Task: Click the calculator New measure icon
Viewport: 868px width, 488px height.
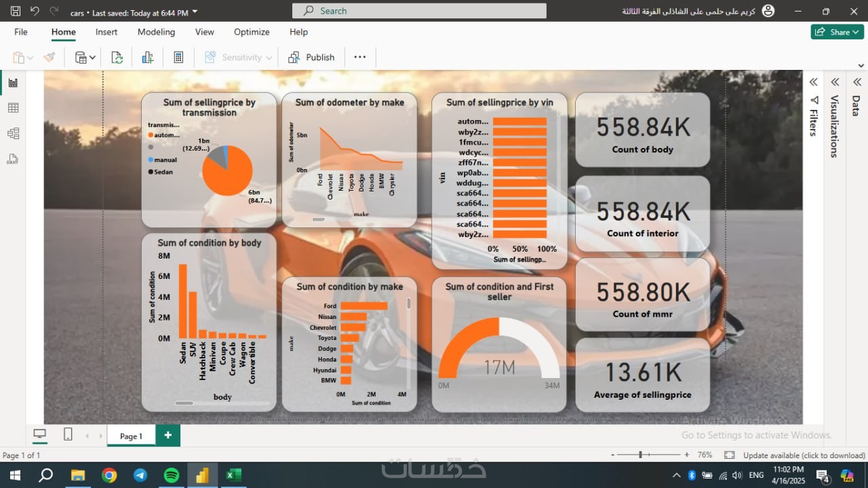Action: [x=178, y=58]
